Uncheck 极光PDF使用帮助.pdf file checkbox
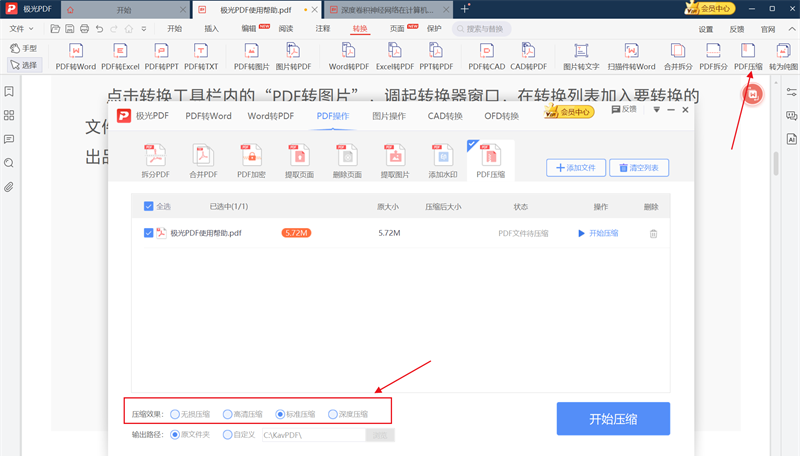The width and height of the screenshot is (800, 456). click(x=148, y=233)
